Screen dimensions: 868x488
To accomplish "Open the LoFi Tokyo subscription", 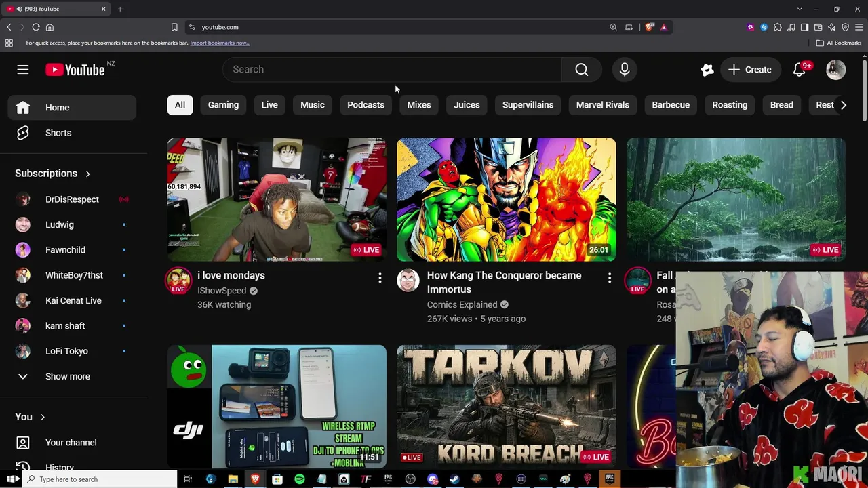I will pyautogui.click(x=73, y=351).
